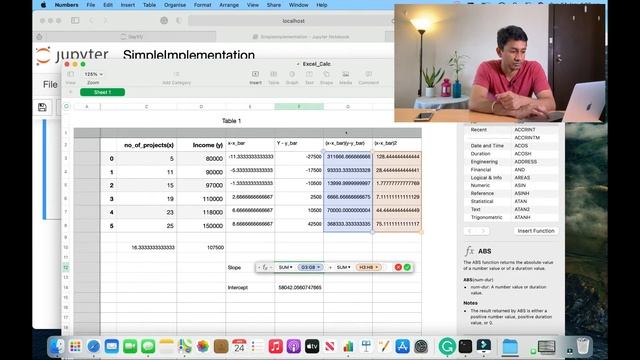
Task: Click the back arrow in function browser
Action: tap(470, 231)
